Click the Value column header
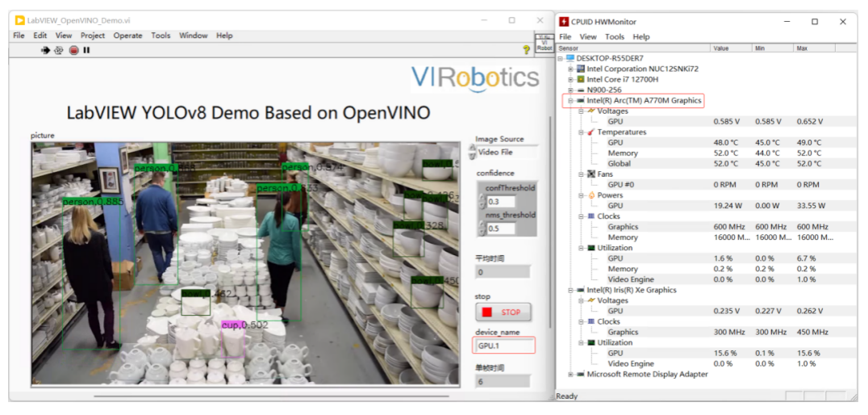Screen dimensions: 868x415 (x=732, y=48)
